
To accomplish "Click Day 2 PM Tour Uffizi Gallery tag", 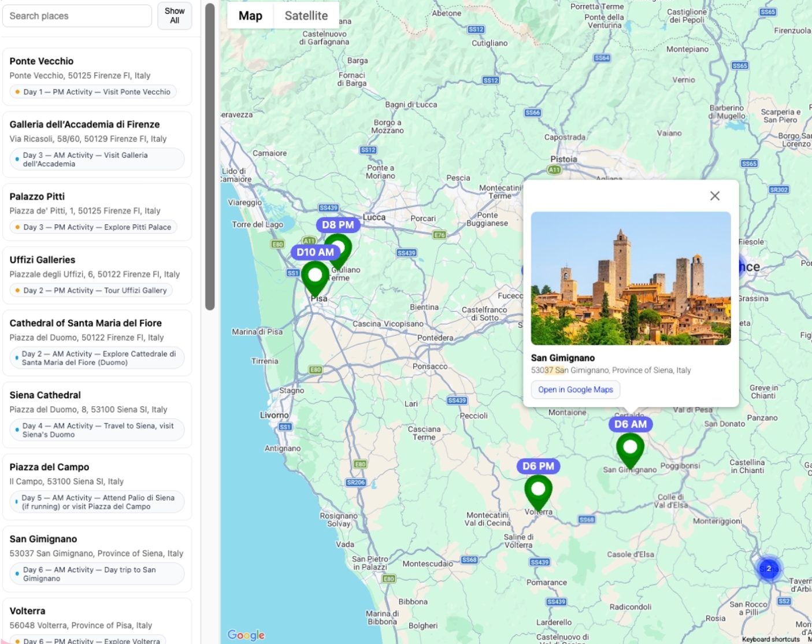I will point(91,290).
